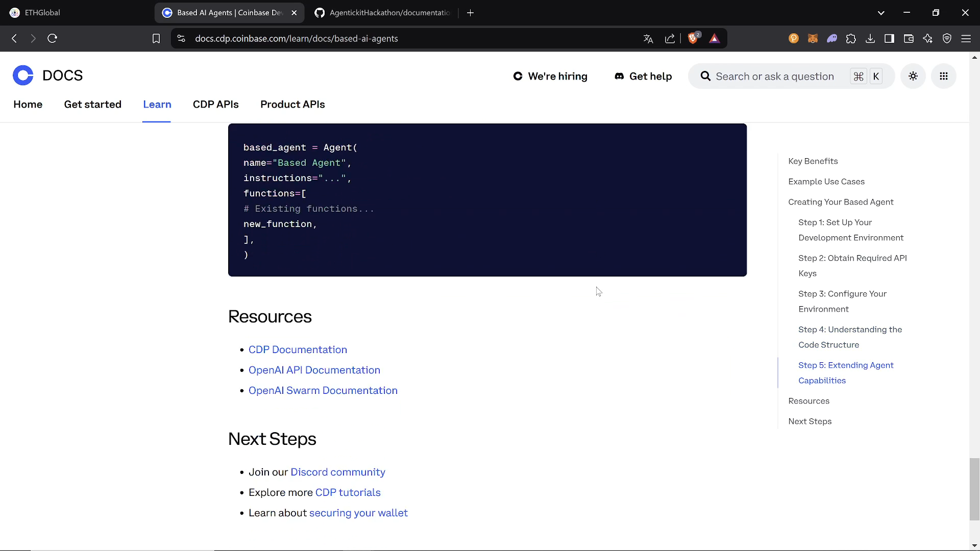
Task: Click the search magnifier icon
Action: pyautogui.click(x=705, y=76)
